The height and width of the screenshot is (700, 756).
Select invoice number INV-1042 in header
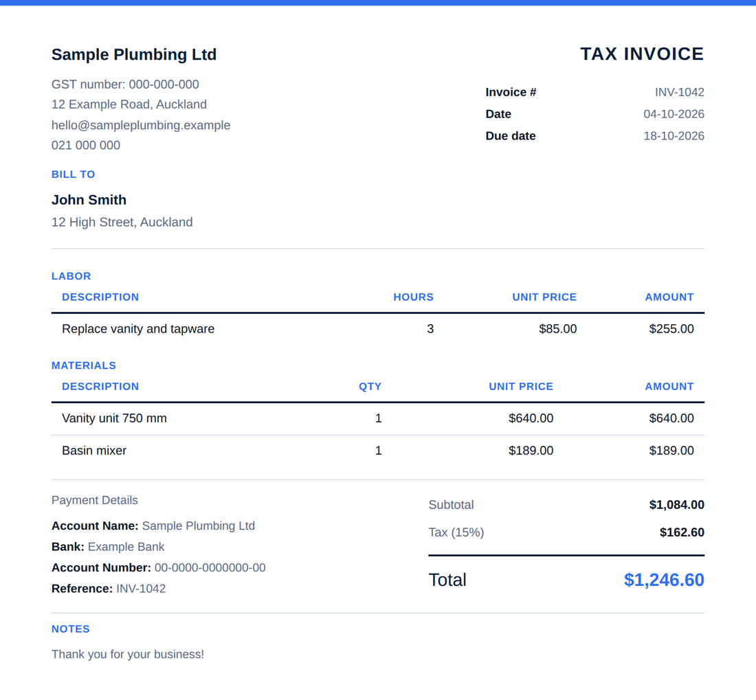679,92
